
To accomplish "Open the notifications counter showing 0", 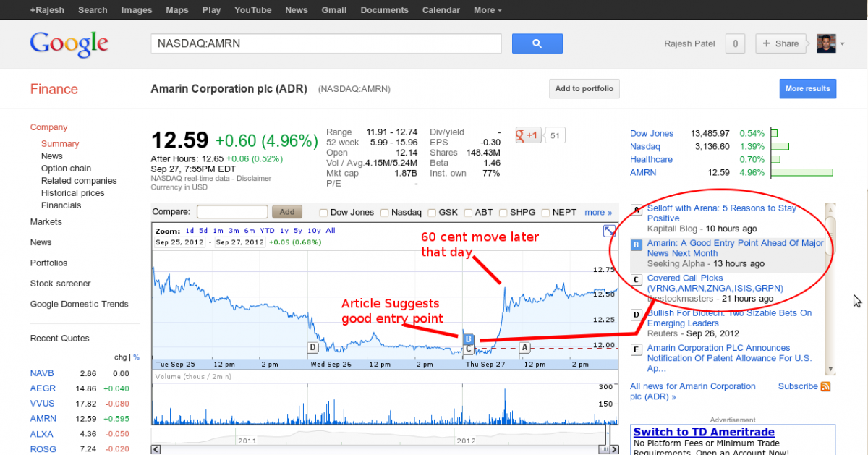I will click(735, 43).
